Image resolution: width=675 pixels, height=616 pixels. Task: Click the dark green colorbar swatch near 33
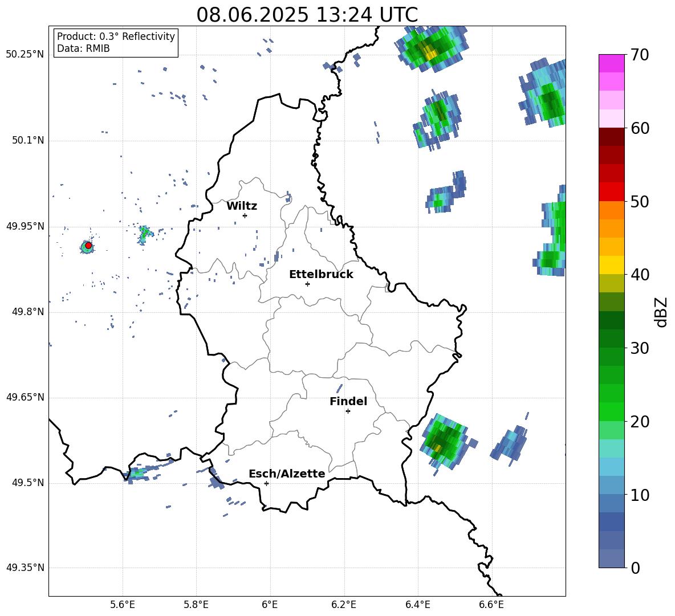tap(612, 320)
